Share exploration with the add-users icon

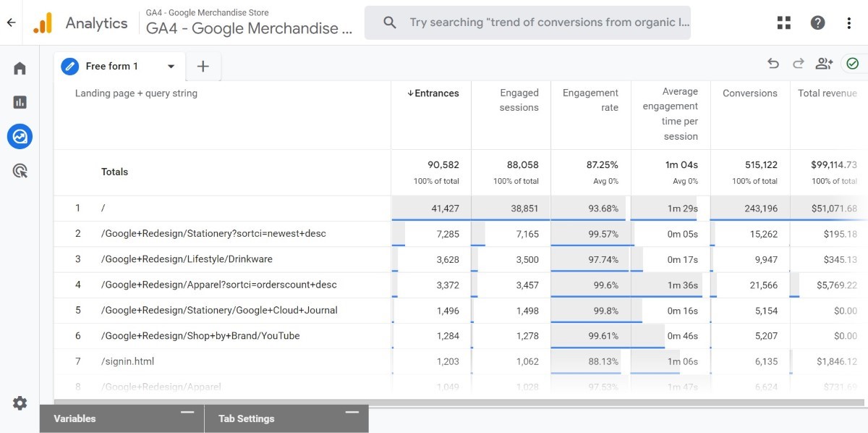point(824,64)
